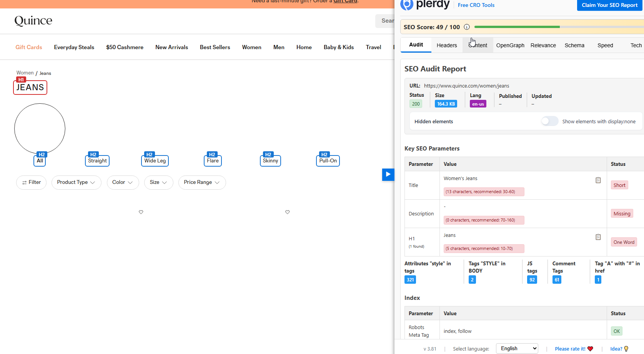Screen dimensions: 644x354
Task: Click the 61 Comment Tags count
Action: [557, 280]
